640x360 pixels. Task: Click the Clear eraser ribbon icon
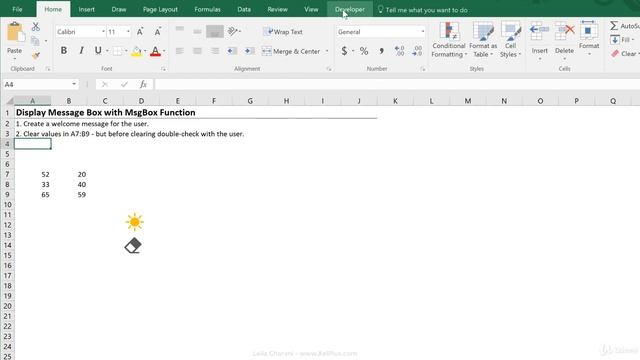tap(615, 53)
